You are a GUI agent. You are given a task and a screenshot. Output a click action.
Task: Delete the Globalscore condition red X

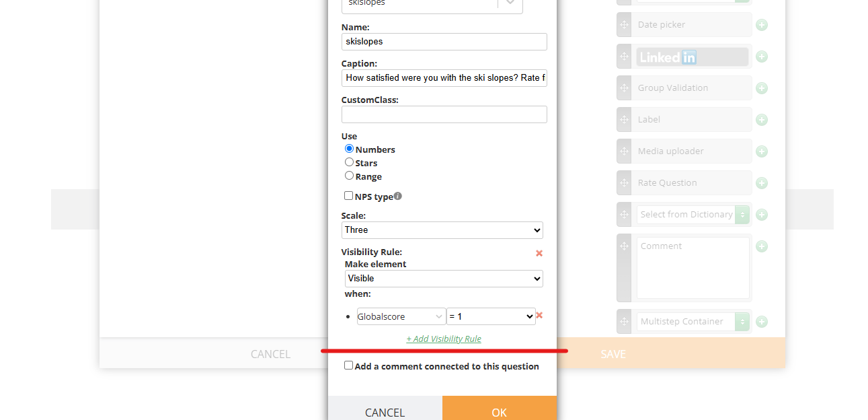[x=539, y=315]
